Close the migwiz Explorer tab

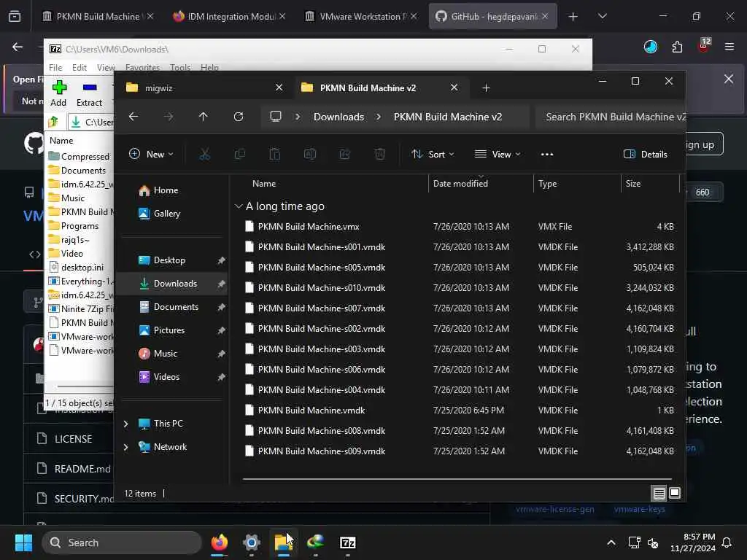point(279,87)
